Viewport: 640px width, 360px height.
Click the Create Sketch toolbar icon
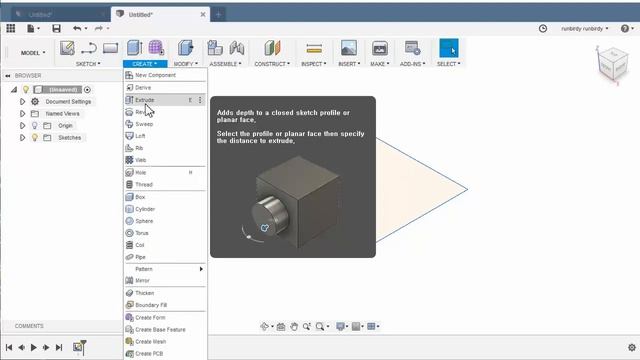pos(67,48)
